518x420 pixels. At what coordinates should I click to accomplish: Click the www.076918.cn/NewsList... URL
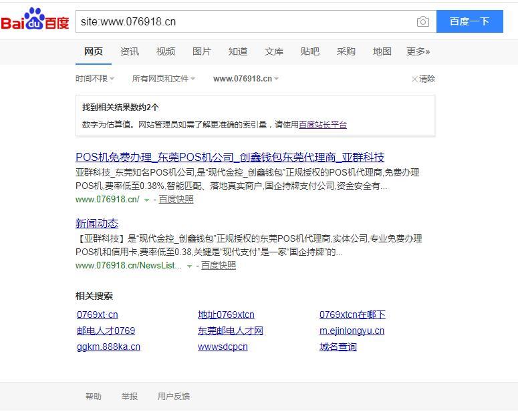[x=128, y=265]
